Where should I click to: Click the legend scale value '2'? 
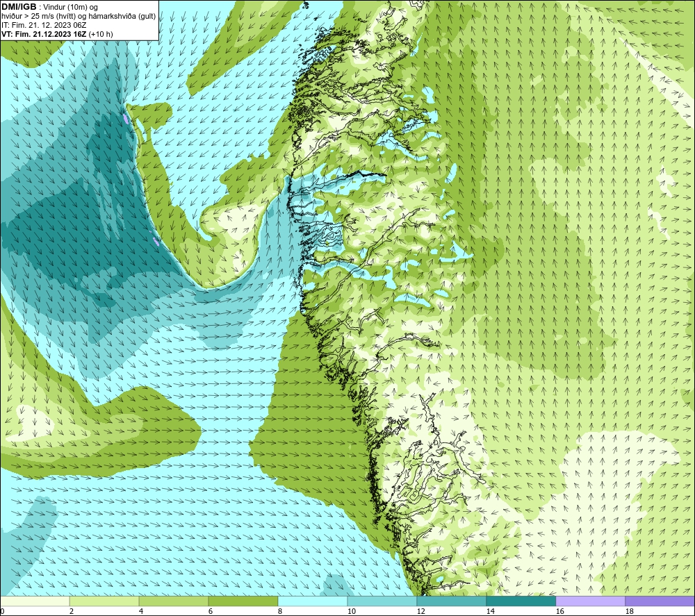(x=72, y=612)
